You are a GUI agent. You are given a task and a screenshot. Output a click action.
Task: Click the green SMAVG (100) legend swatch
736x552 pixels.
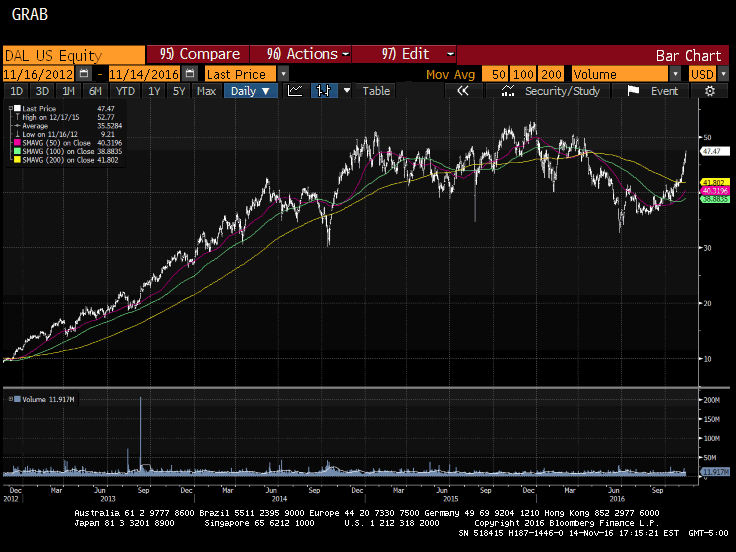(x=17, y=151)
